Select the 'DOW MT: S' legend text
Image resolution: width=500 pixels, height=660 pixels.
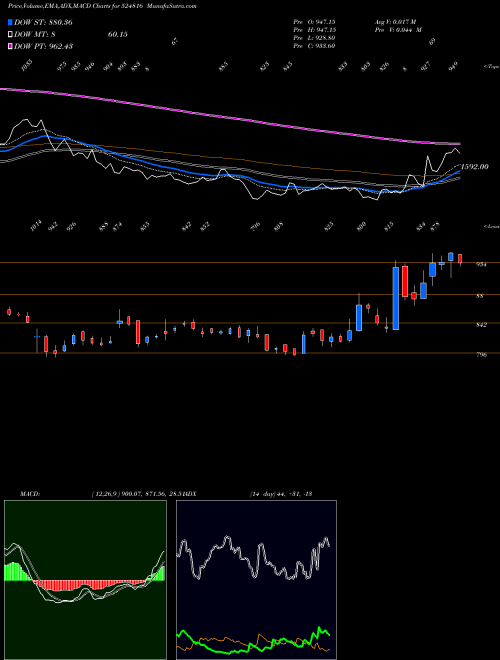(35, 35)
